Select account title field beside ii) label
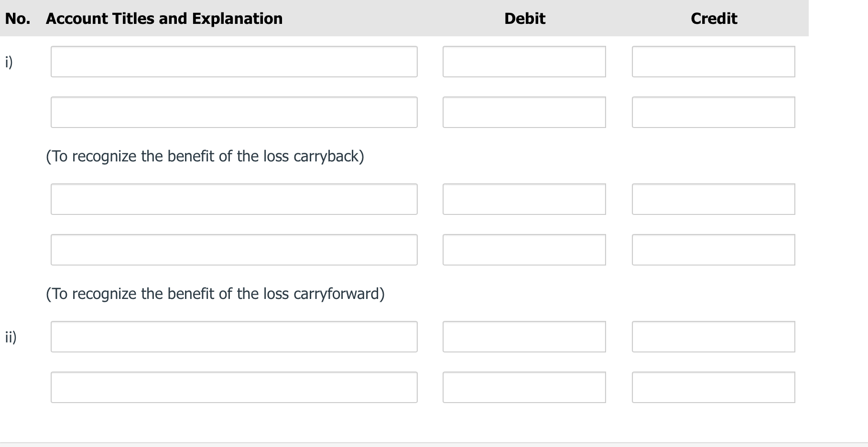Image resolution: width=868 pixels, height=447 pixels. click(234, 337)
